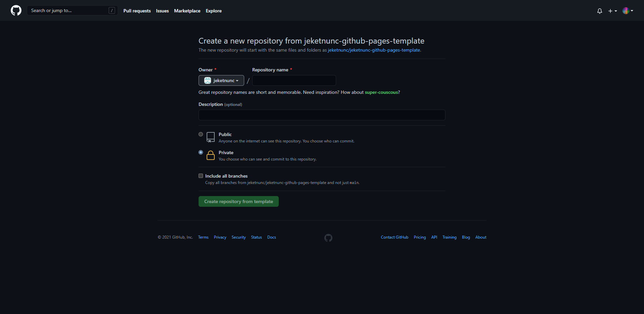Open the Terms footer link
The width and height of the screenshot is (644, 314).
203,237
